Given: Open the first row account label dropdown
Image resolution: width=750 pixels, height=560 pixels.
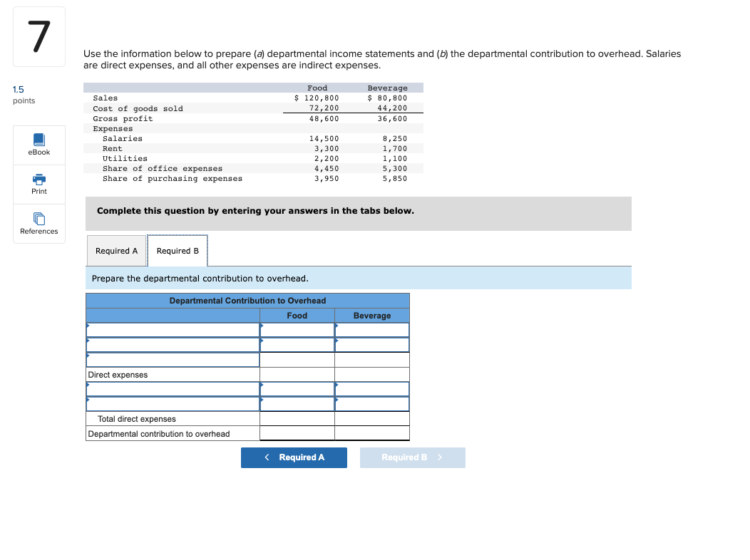Looking at the screenshot, I should [x=171, y=330].
